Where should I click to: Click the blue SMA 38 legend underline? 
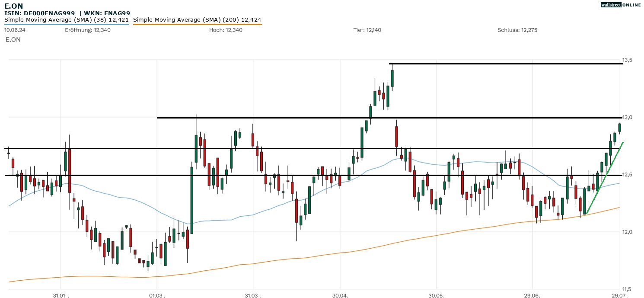point(67,24)
